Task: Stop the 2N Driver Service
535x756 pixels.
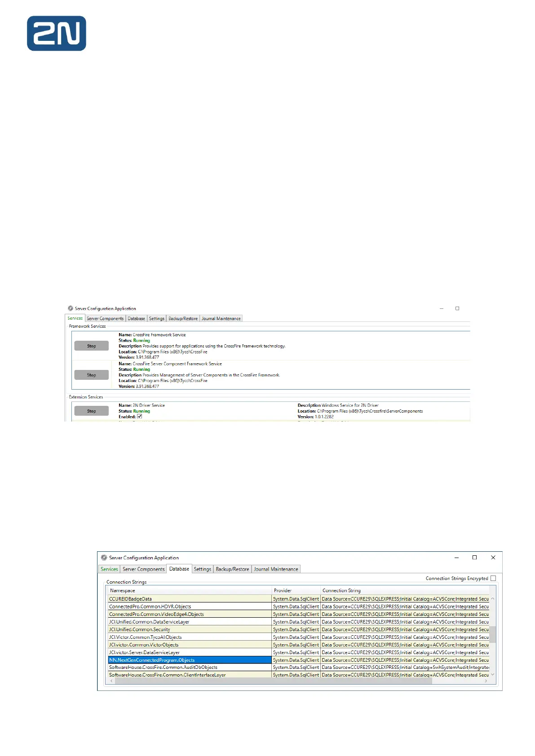Action: pyautogui.click(x=92, y=411)
